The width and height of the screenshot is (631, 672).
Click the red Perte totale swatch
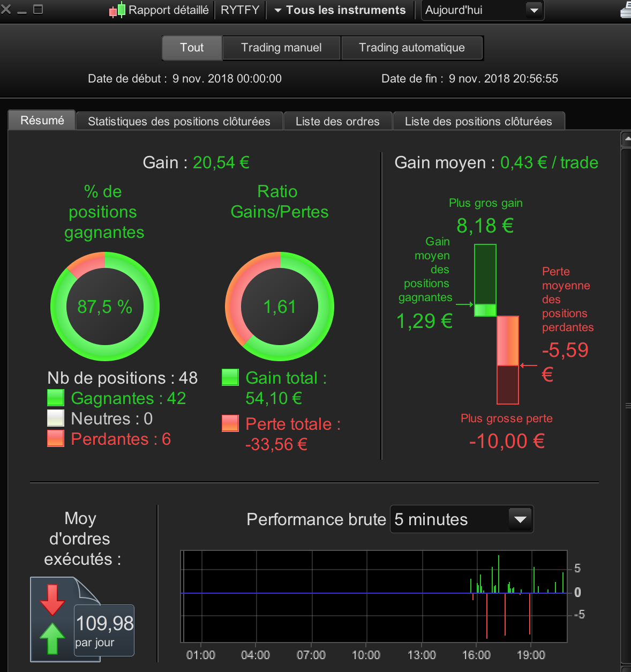click(x=230, y=423)
